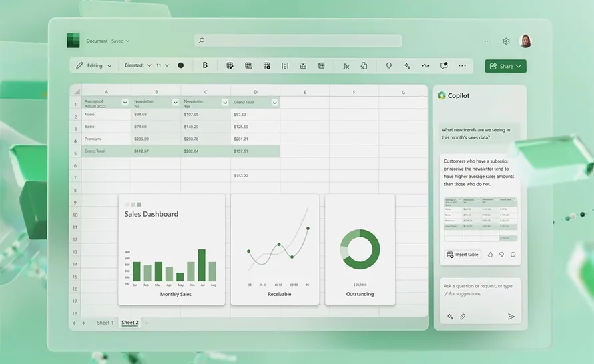This screenshot has height=364, width=594.
Task: Open the Document Saved dropdown
Action: [x=108, y=41]
